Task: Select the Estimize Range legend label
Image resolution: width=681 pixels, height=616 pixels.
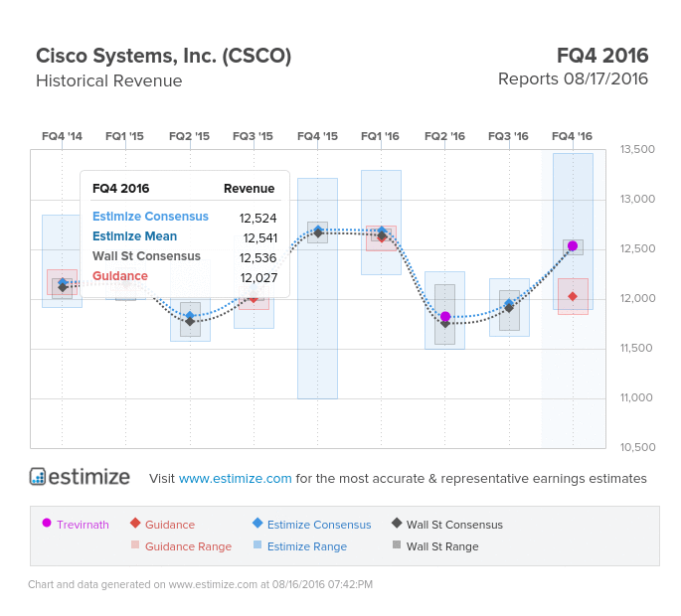Action: [x=307, y=546]
